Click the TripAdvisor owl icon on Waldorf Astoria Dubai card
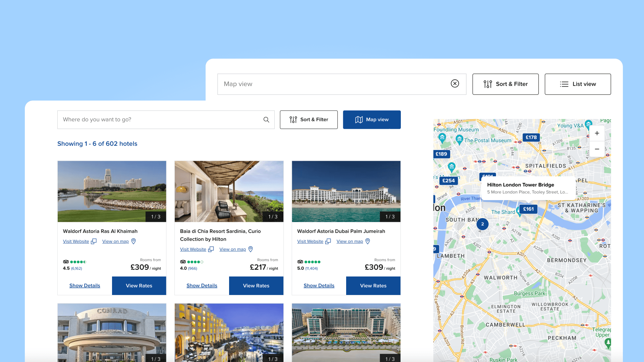 coord(300,262)
